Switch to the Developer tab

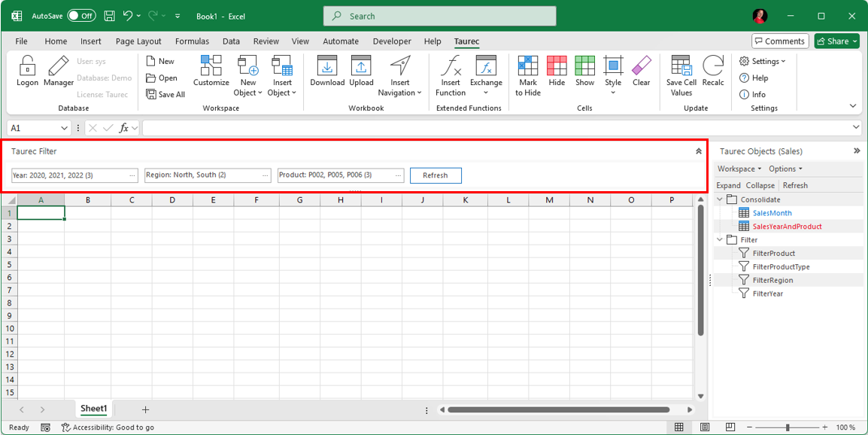click(x=392, y=41)
